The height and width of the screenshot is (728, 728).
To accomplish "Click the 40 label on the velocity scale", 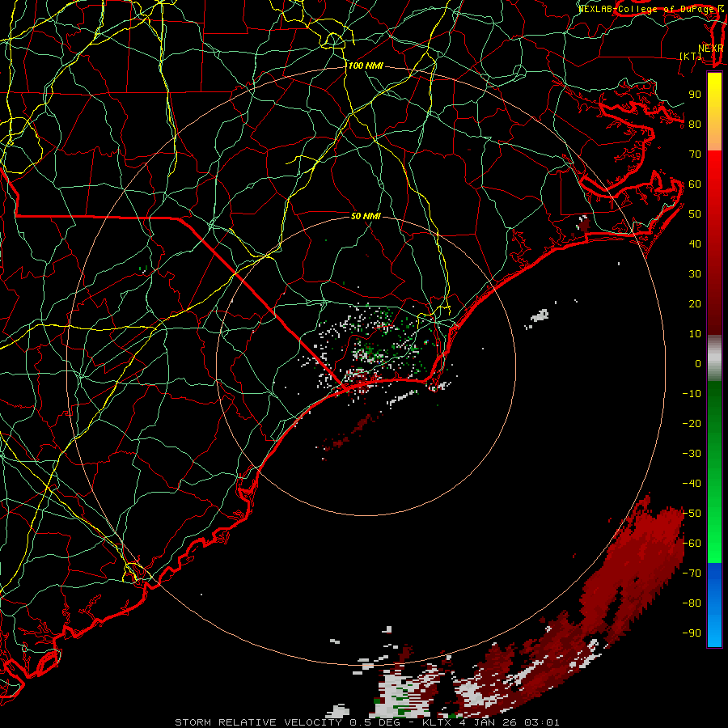I will point(695,243).
